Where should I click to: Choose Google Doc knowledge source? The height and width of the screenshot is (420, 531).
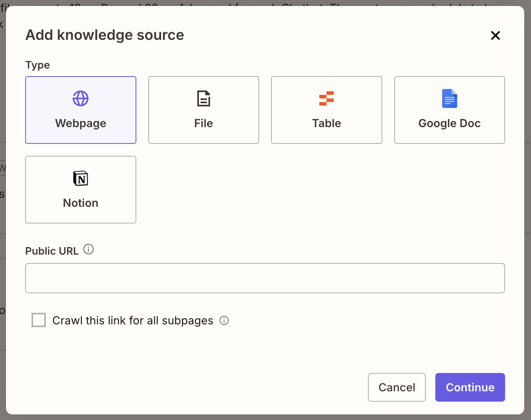(449, 110)
